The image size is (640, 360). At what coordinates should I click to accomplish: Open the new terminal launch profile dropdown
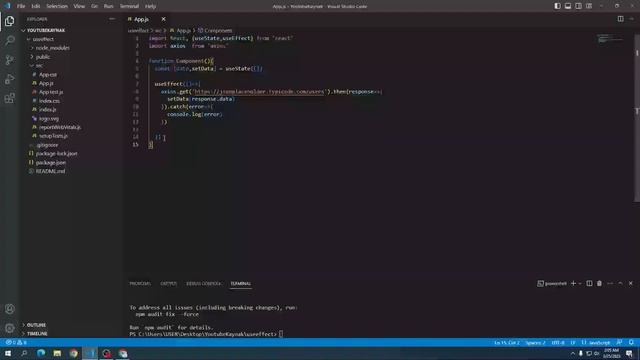coord(580,283)
